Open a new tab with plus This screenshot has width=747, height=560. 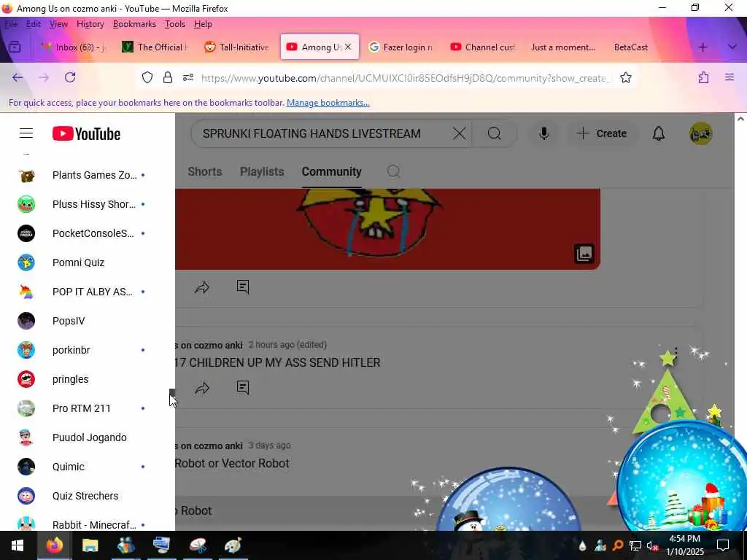click(703, 47)
